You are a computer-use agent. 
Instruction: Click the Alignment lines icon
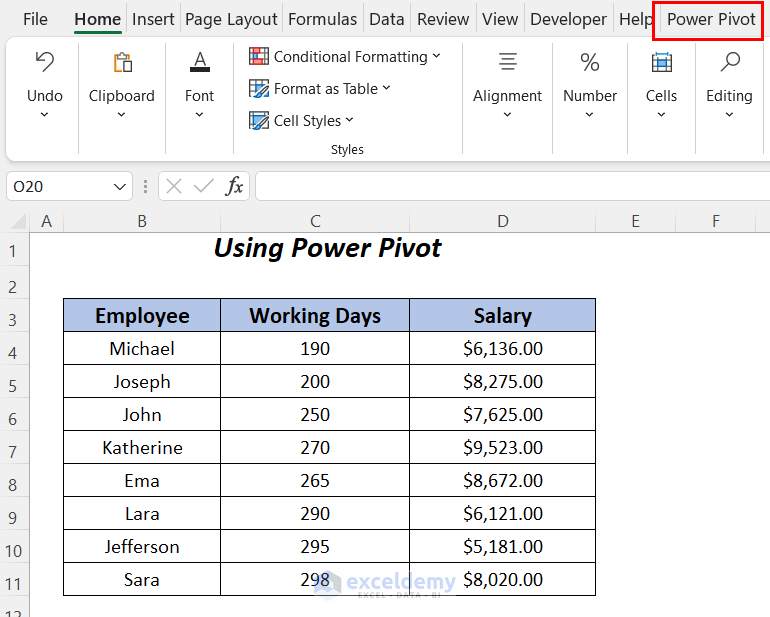pos(508,62)
